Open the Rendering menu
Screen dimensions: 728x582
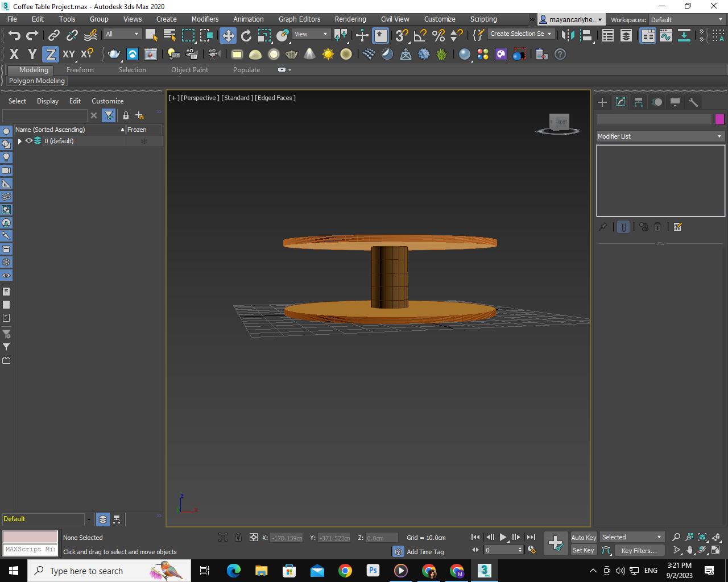pos(350,19)
